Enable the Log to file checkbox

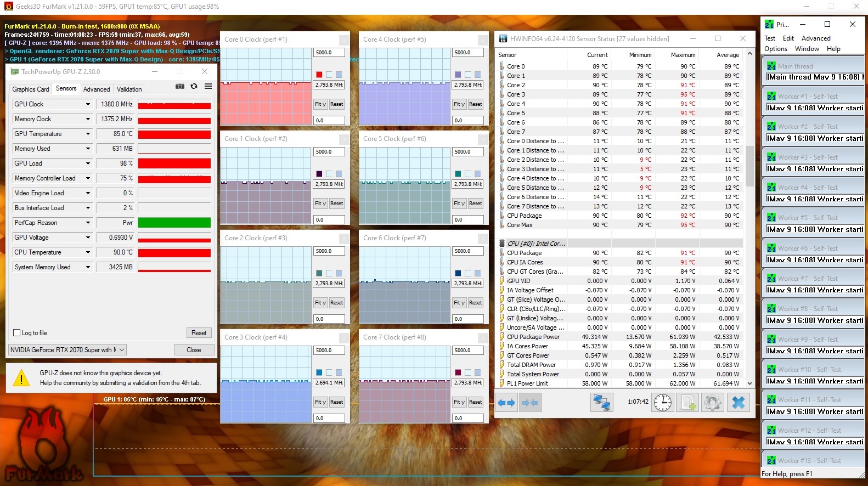16,333
